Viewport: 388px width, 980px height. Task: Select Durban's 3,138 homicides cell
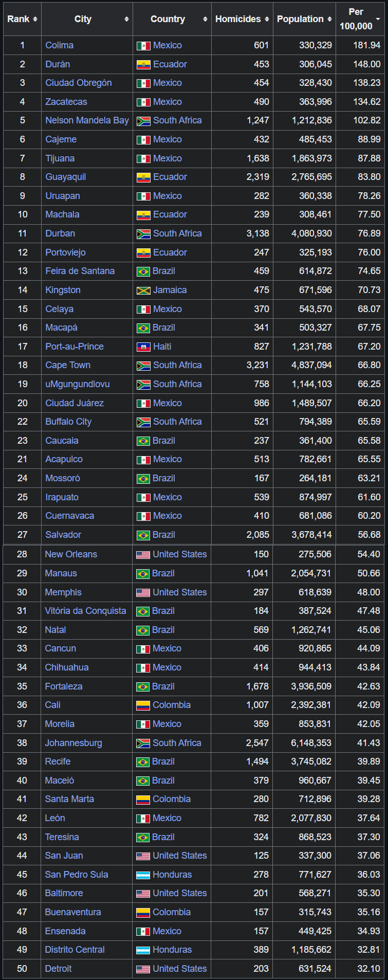coord(242,233)
